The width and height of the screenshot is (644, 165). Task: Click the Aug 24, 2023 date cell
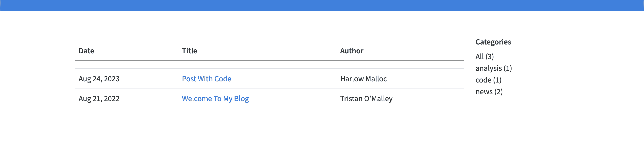[99, 79]
